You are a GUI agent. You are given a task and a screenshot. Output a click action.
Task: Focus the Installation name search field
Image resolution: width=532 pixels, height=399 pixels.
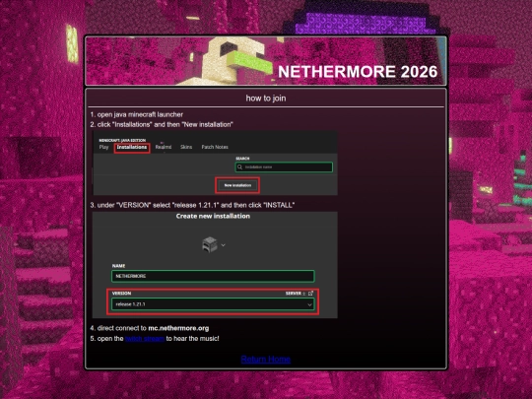click(284, 166)
